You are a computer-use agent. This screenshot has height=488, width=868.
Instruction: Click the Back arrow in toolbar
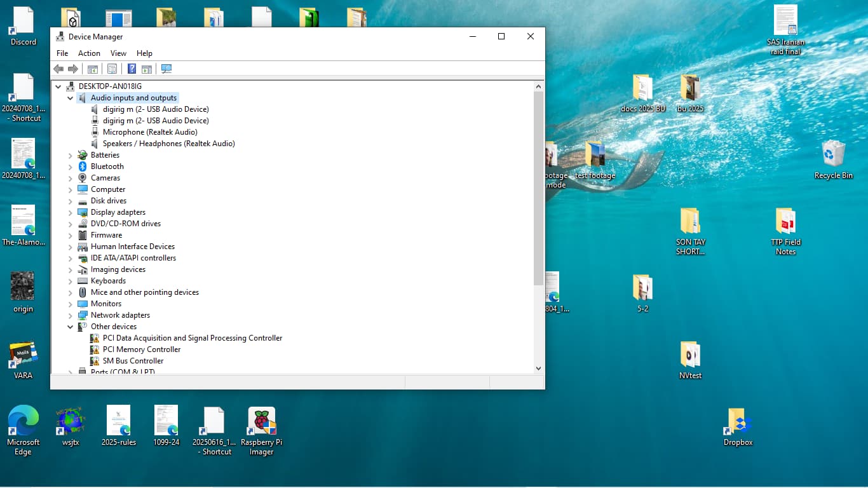tap(58, 69)
